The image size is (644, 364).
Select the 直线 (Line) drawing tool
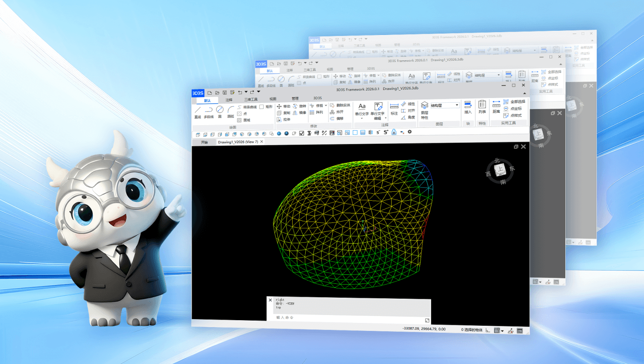(x=197, y=112)
